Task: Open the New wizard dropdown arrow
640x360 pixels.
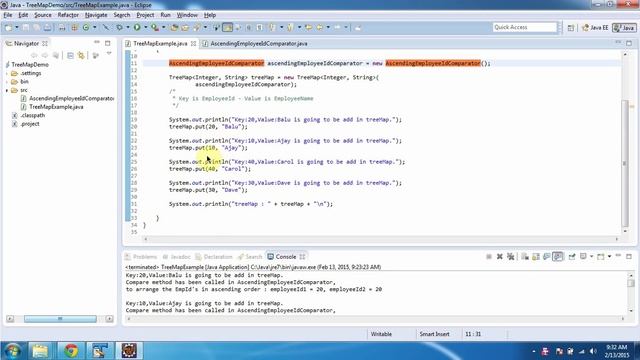Action: tap(17, 27)
